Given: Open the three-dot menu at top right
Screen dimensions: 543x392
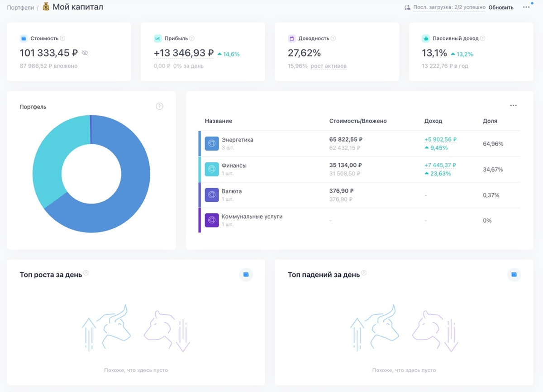Looking at the screenshot, I should tap(526, 7).
